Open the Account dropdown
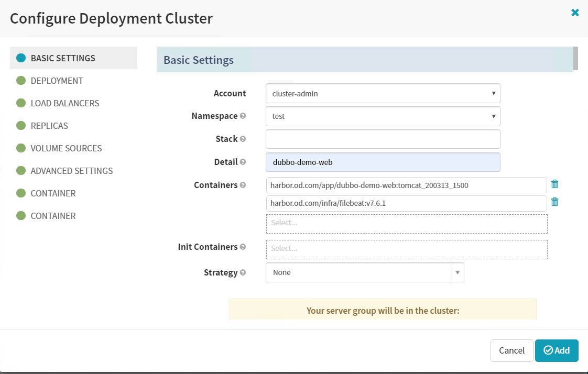The image size is (588, 374). point(383,94)
